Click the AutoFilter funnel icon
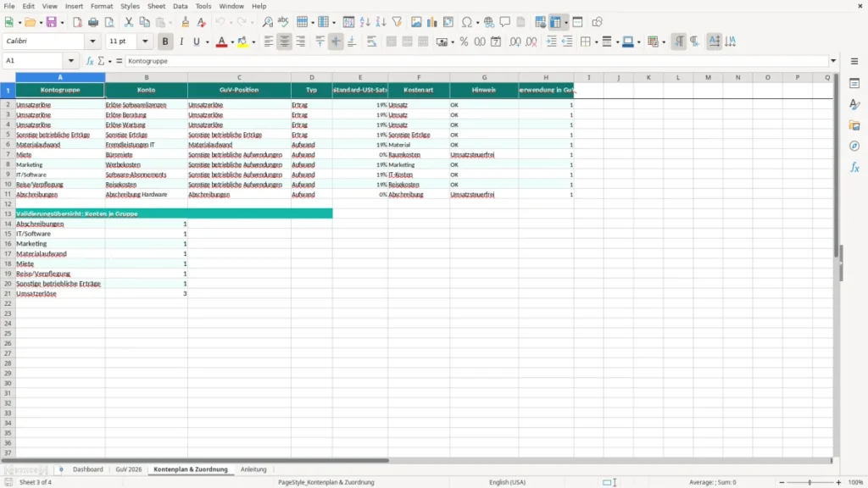 [397, 22]
